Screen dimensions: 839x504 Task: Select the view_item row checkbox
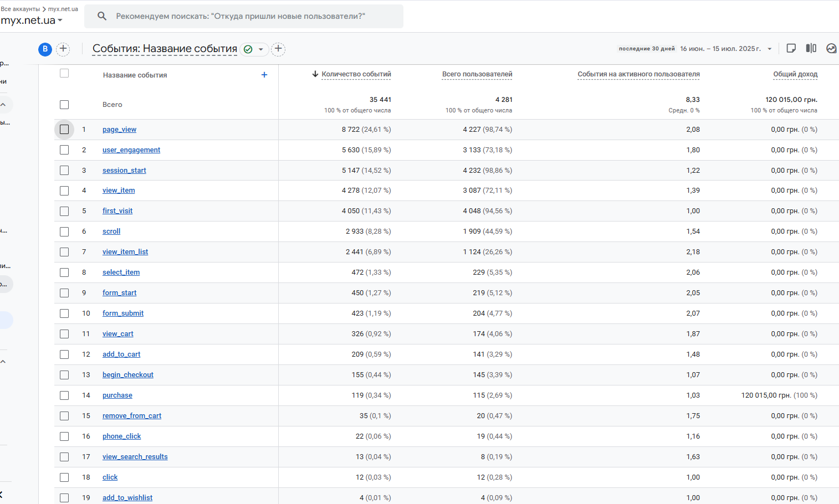coord(64,191)
